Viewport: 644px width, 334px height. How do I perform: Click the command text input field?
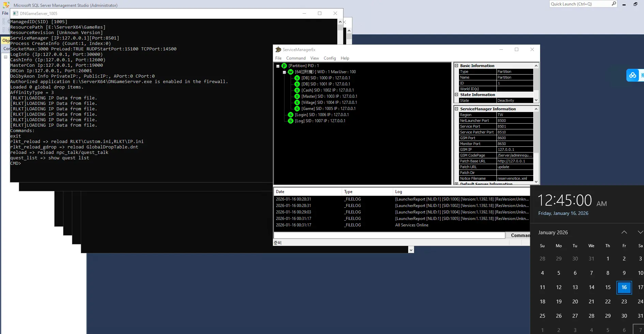point(389,235)
